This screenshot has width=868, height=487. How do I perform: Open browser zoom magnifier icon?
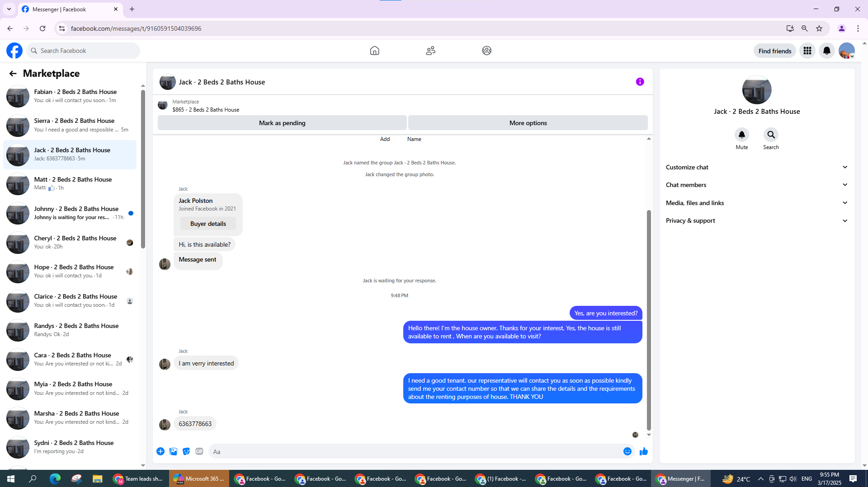805,28
